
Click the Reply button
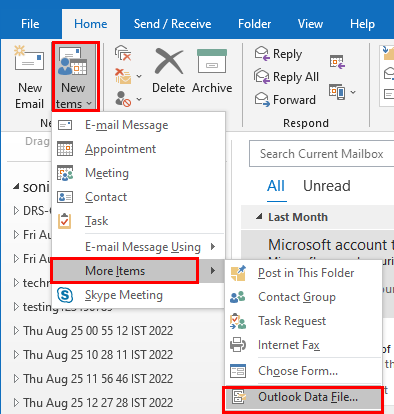[278, 54]
